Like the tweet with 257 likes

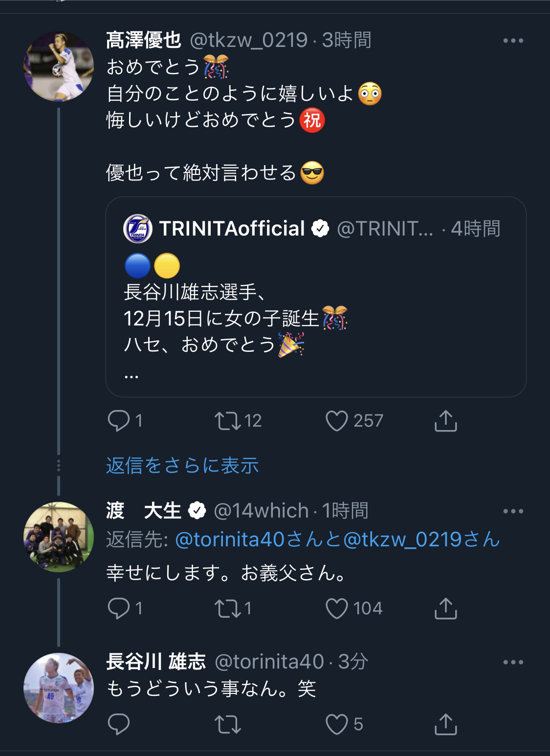click(337, 421)
